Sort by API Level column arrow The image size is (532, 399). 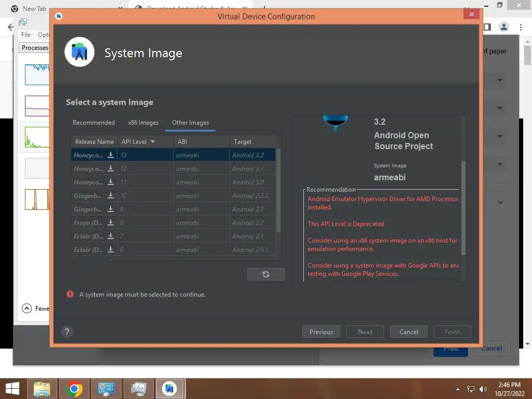point(153,141)
